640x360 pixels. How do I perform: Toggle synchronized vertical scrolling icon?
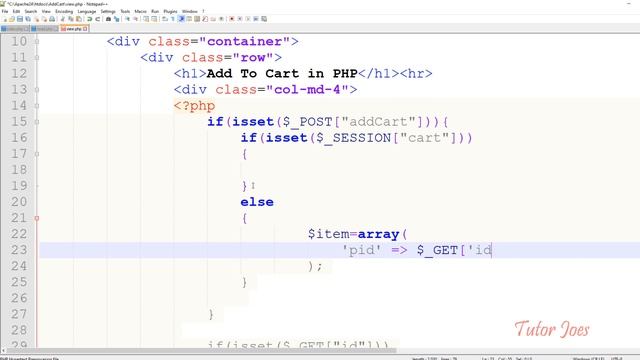[146, 19]
